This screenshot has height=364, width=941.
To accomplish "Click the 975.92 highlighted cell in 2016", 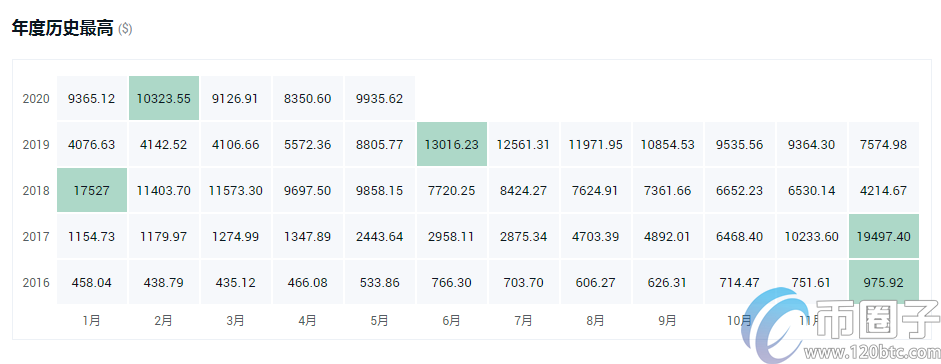I will tap(883, 282).
